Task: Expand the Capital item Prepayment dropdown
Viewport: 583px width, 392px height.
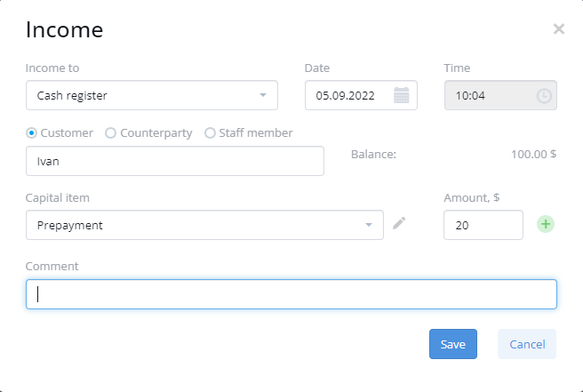Action: click(x=204, y=225)
